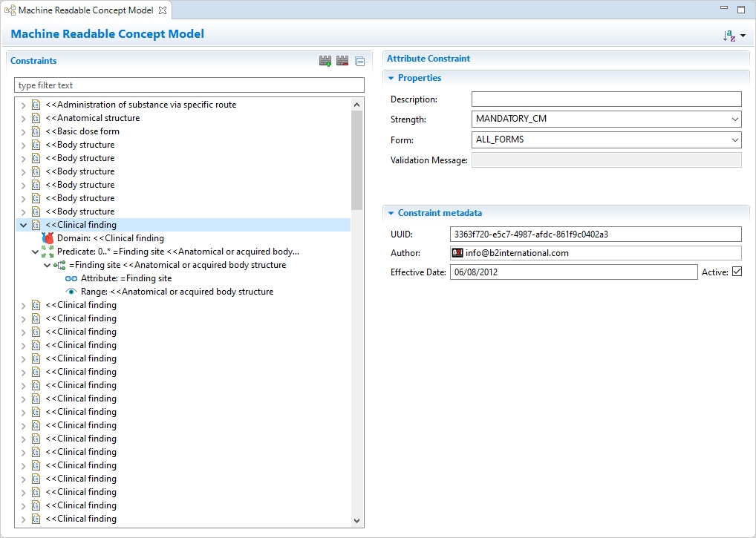756x538 pixels.
Task: Select the Machine Readable Concept Model tab
Action: pos(85,10)
